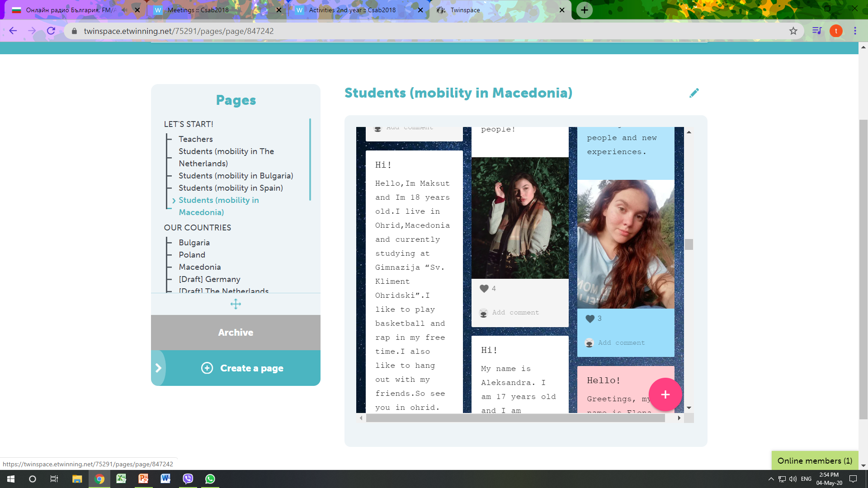
Task: Open new browser tab
Action: click(x=584, y=10)
